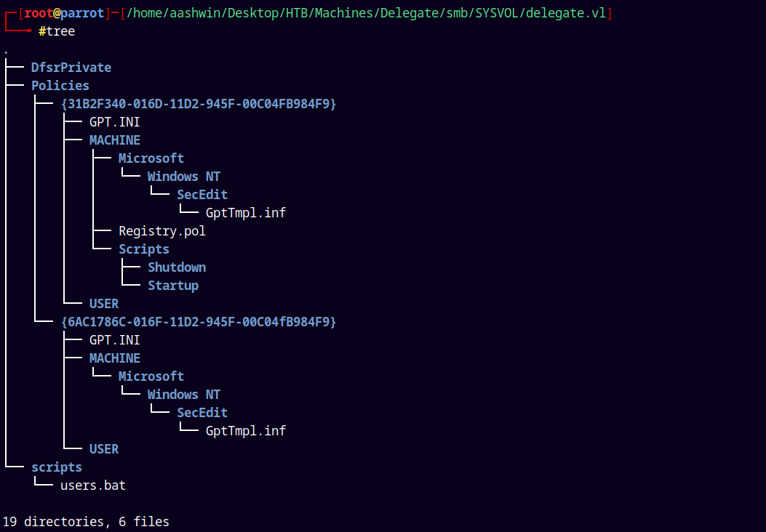
Task: Click the Microsoft folder above Registry.pol
Action: point(151,158)
